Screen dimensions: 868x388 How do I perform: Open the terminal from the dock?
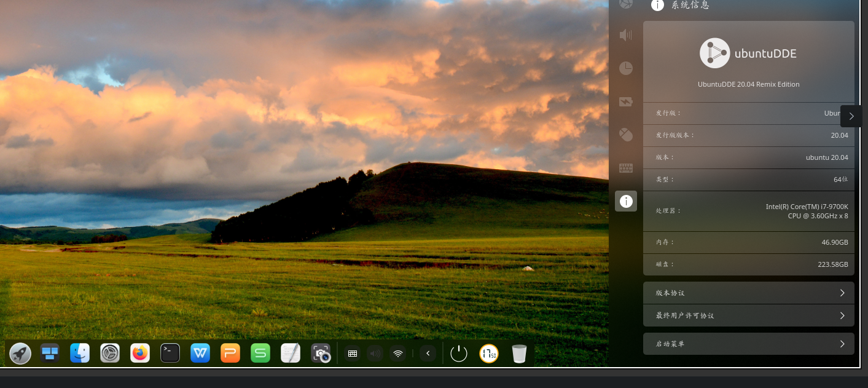170,353
